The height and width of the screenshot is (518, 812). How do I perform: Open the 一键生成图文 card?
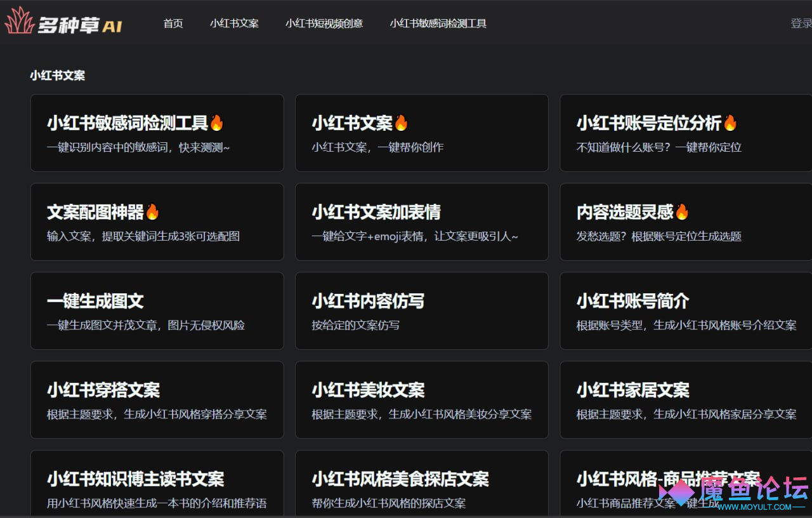(x=157, y=311)
